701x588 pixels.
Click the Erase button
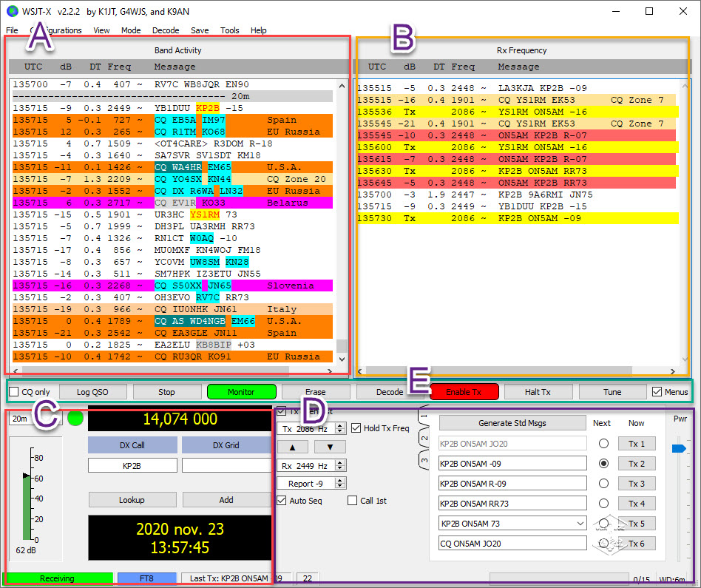[x=316, y=392]
